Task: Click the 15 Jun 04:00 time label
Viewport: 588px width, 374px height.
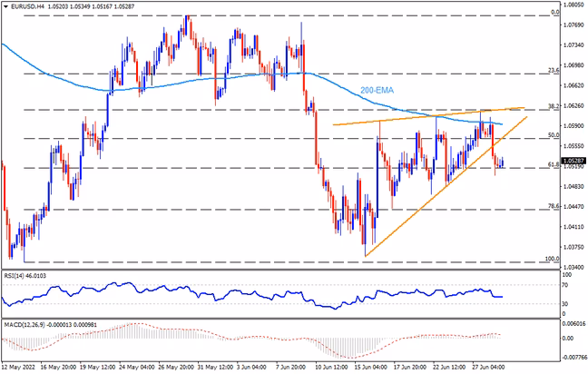Action: point(370,367)
